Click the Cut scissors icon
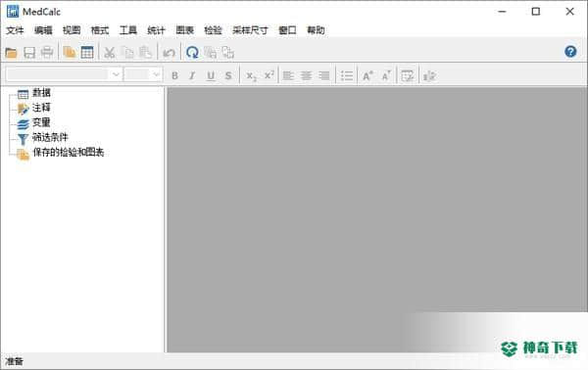 click(x=109, y=53)
